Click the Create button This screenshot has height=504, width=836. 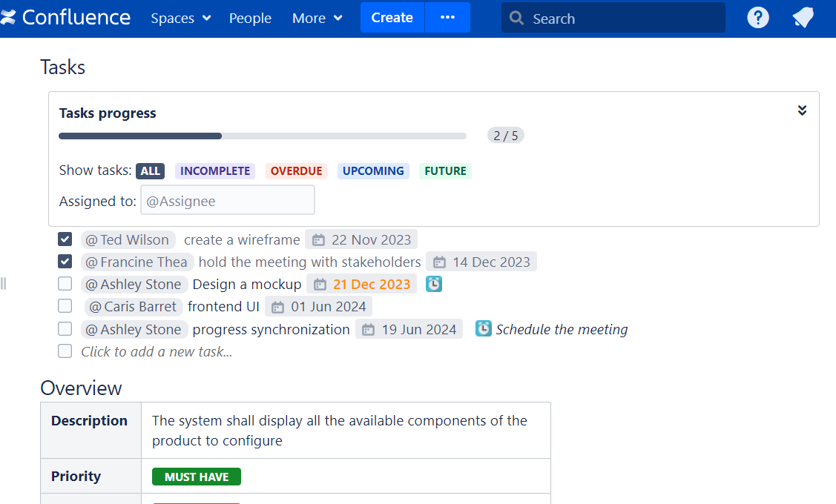coord(392,17)
